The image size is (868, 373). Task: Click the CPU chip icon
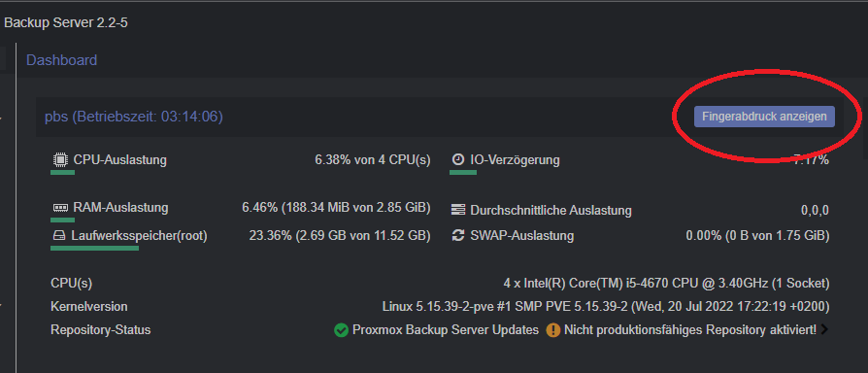coord(60,160)
